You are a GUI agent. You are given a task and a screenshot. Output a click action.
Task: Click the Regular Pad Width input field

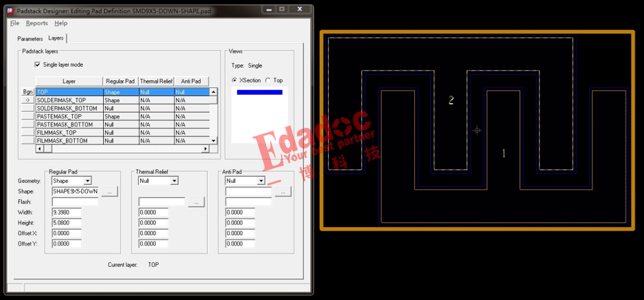pyautogui.click(x=67, y=212)
